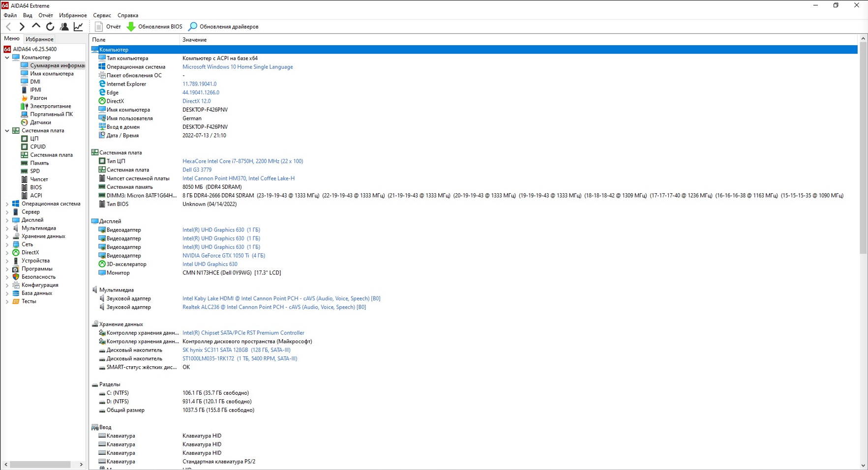The image size is (868, 470).
Task: Open the SPD tree item
Action: [35, 171]
